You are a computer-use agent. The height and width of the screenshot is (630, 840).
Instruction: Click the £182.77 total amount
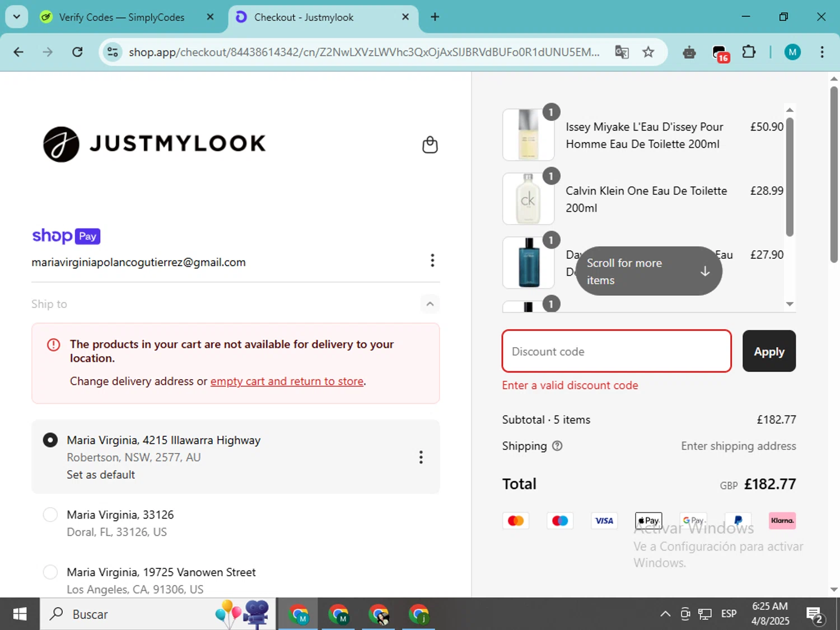click(770, 484)
